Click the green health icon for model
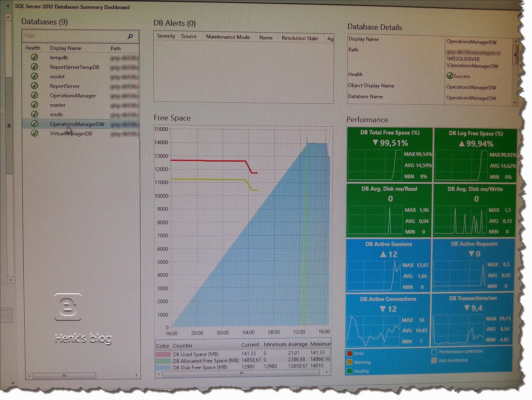 34,76
